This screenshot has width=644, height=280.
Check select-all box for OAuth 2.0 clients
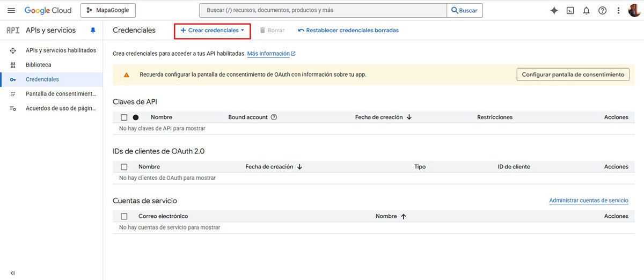coord(124,167)
